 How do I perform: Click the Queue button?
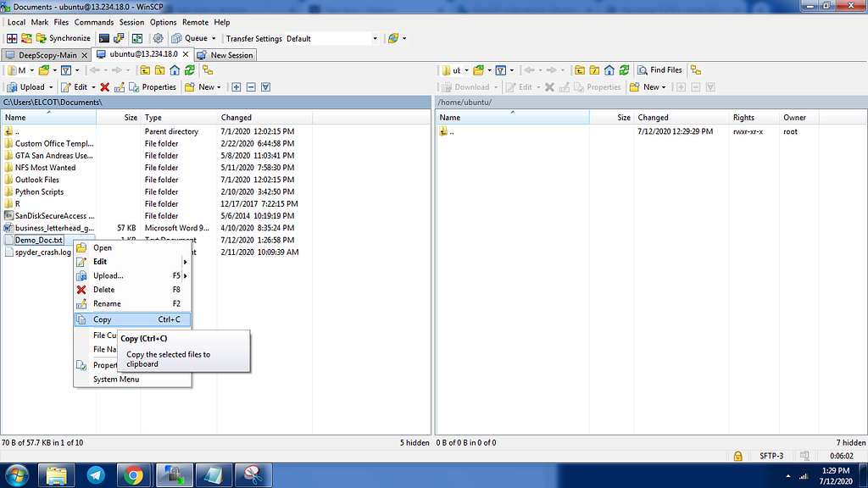[x=190, y=38]
